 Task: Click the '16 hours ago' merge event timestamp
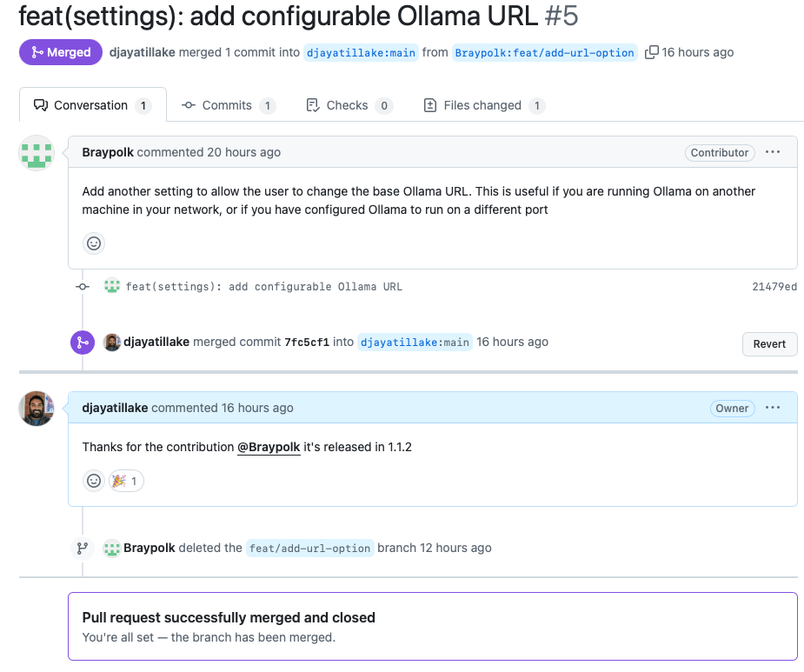pos(512,343)
